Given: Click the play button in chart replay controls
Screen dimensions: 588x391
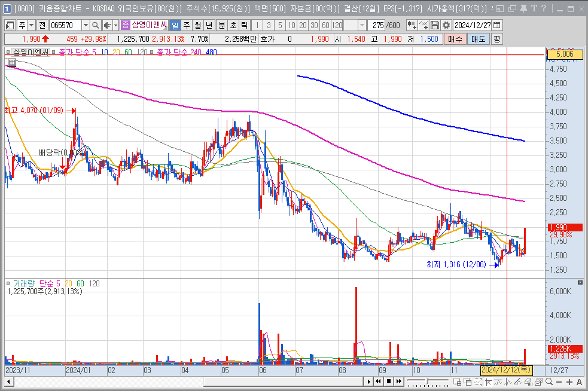Looking at the screenshot, I should tap(368, 381).
